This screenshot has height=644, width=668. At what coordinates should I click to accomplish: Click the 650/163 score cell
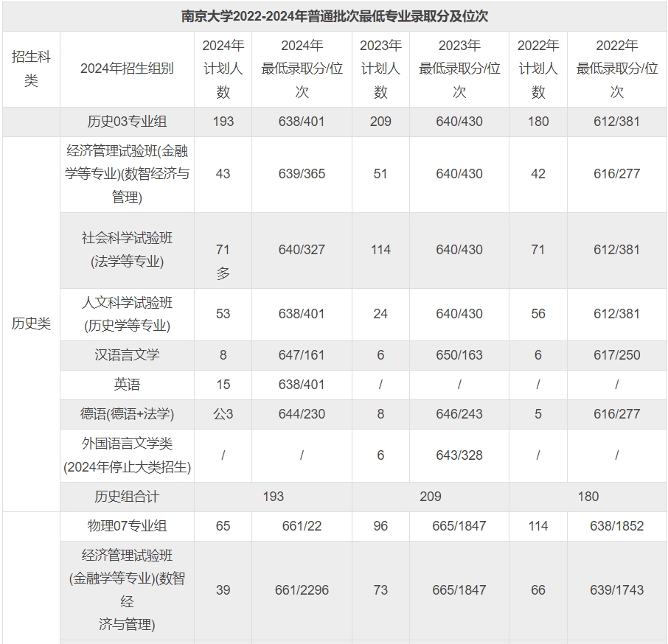[x=459, y=355]
